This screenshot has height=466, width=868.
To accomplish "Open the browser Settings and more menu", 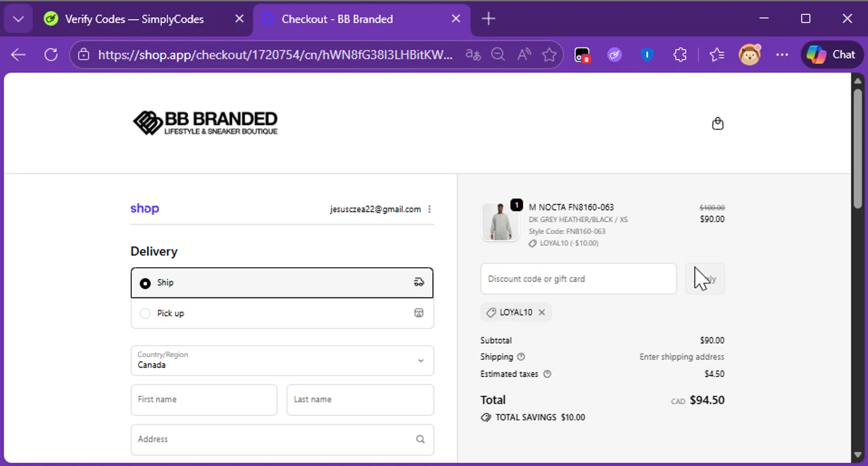I will [782, 55].
